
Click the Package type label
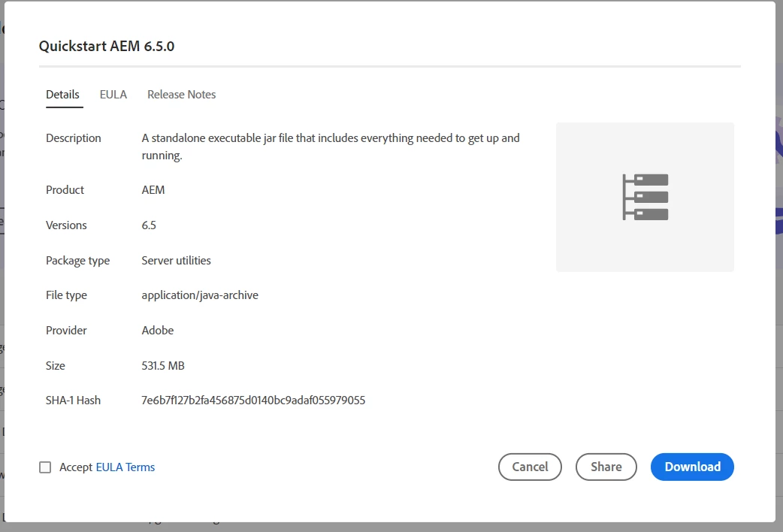click(77, 261)
